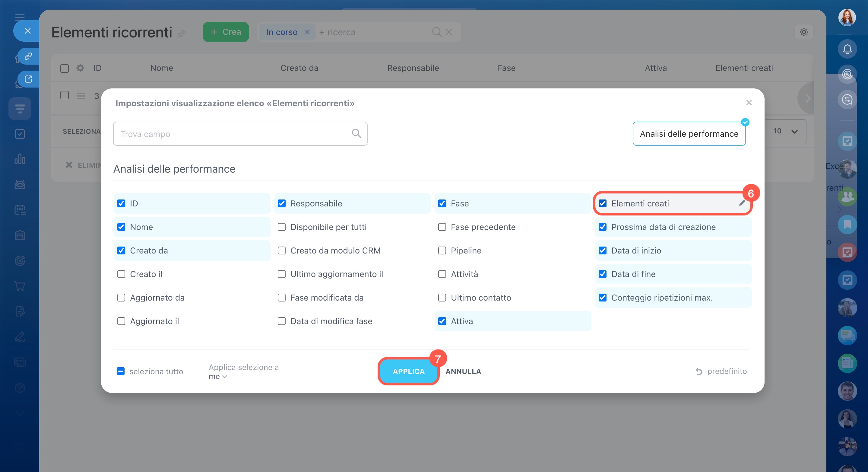Image resolution: width=868 pixels, height=472 pixels.
Task: Click the ANNULLA button
Action: [x=463, y=371]
